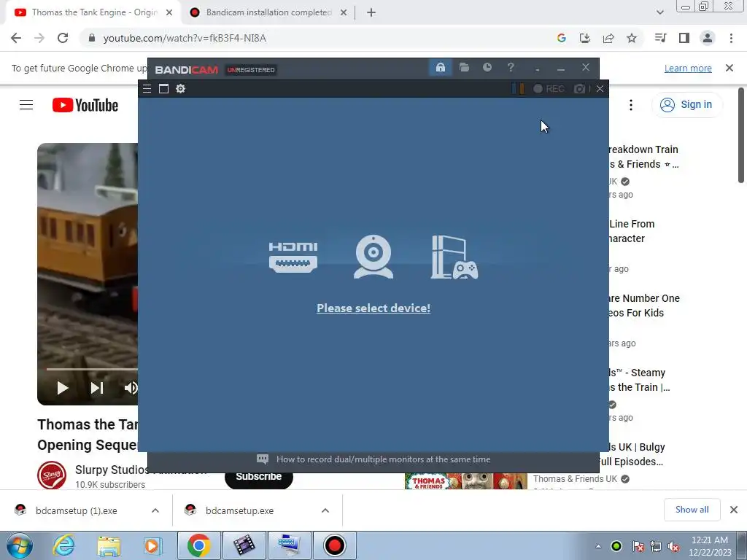Select the webcam device icon in Bandicam
The height and width of the screenshot is (560, 747).
(373, 257)
